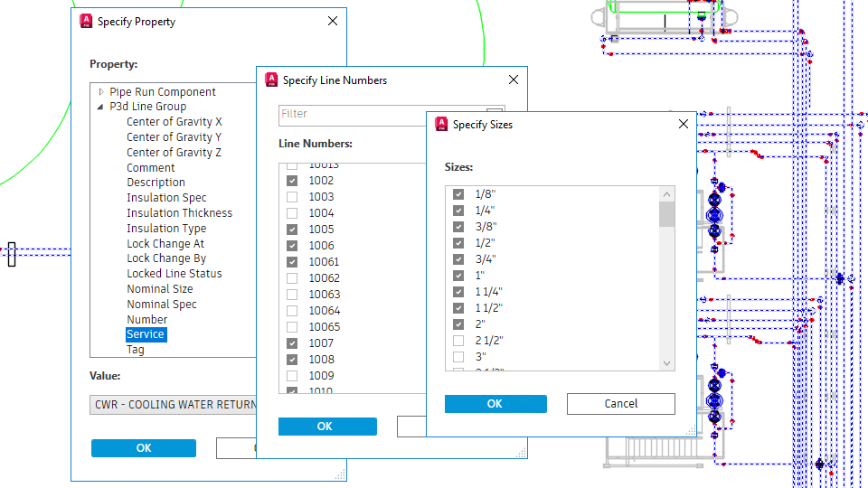Viewport: 868px width, 488px height.
Task: Uncheck the 1" size
Action: 458,276
